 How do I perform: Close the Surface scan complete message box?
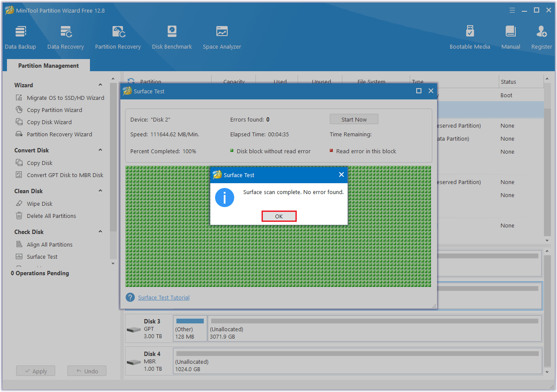341,175
